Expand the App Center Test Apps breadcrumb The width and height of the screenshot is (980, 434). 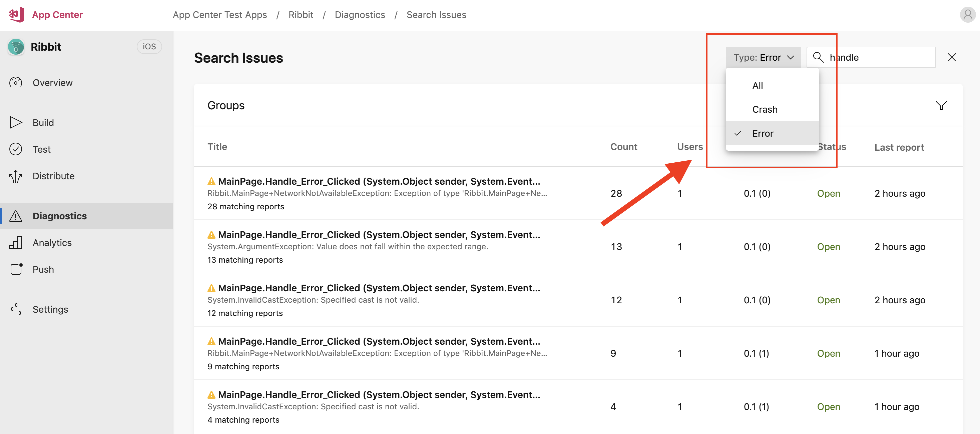(x=220, y=14)
